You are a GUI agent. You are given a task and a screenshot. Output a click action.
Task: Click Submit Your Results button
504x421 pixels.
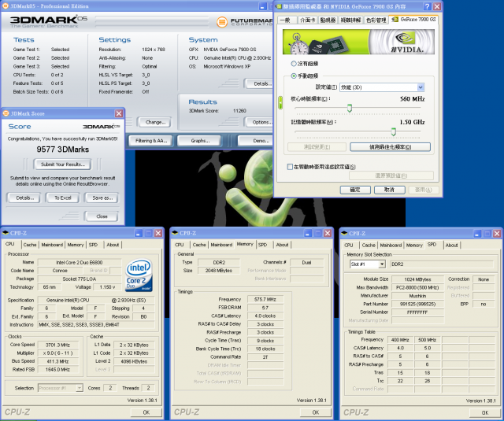click(x=63, y=164)
